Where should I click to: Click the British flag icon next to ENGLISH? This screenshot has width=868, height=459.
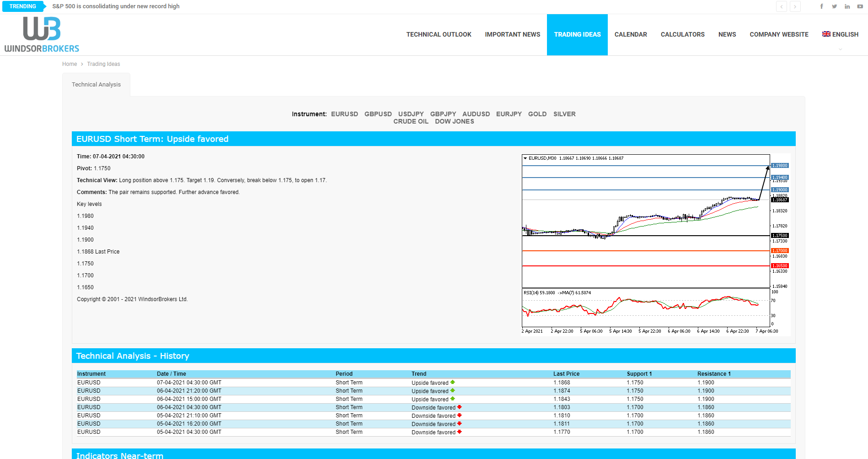coord(825,33)
